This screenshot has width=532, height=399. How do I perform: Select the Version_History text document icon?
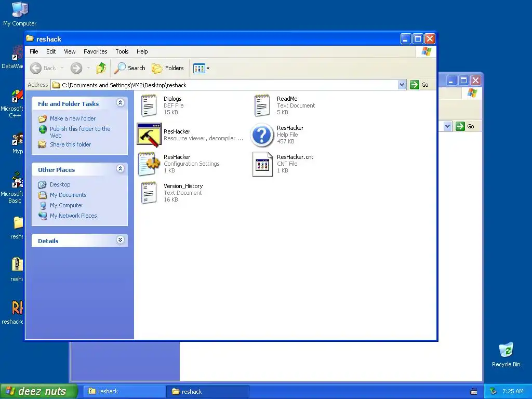coord(149,193)
